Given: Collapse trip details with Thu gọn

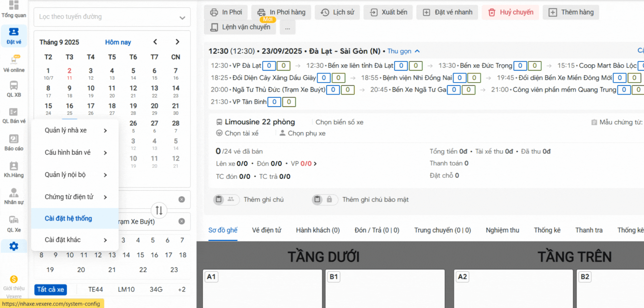Looking at the screenshot, I should tap(403, 51).
